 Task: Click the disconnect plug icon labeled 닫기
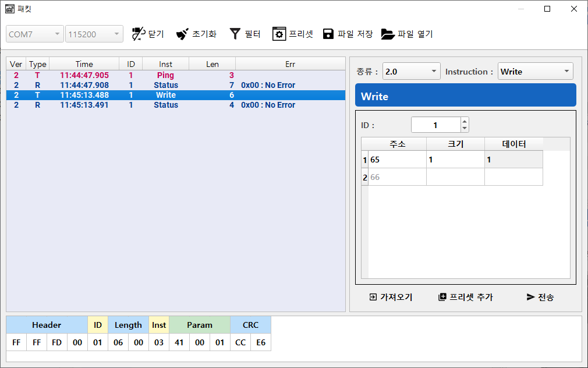point(138,34)
